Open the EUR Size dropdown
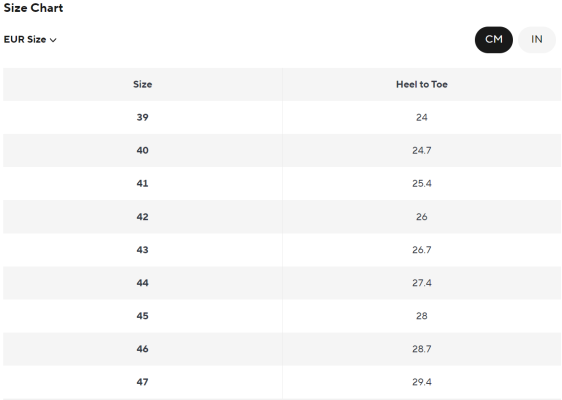This screenshot has width=562, height=400. tap(30, 39)
